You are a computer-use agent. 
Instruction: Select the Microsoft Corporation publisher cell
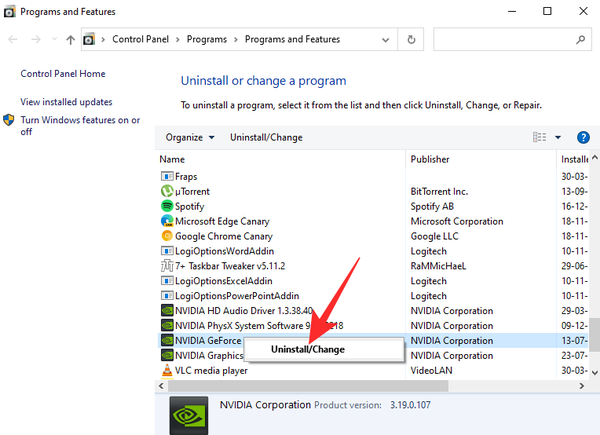pyautogui.click(x=457, y=221)
